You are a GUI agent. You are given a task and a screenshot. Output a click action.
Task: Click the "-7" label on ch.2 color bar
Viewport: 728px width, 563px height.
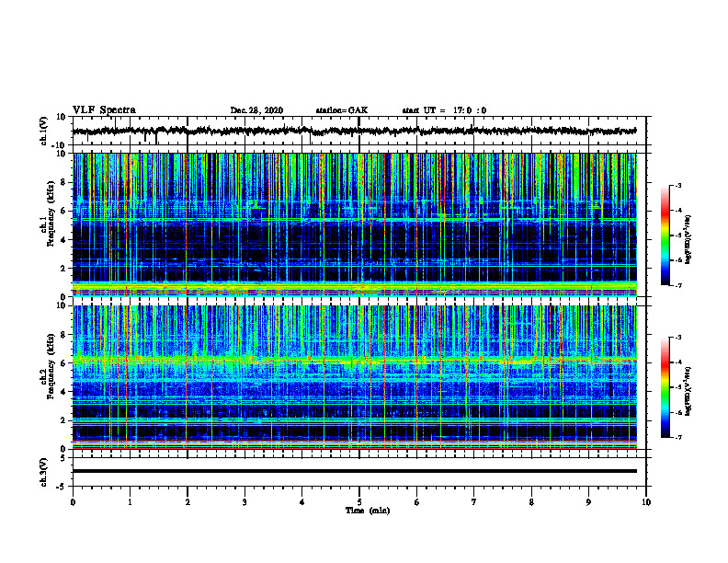coord(677,437)
